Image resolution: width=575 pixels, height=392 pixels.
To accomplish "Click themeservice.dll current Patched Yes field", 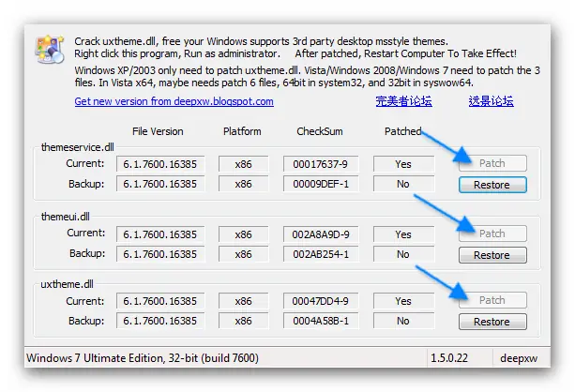I will pos(403,164).
